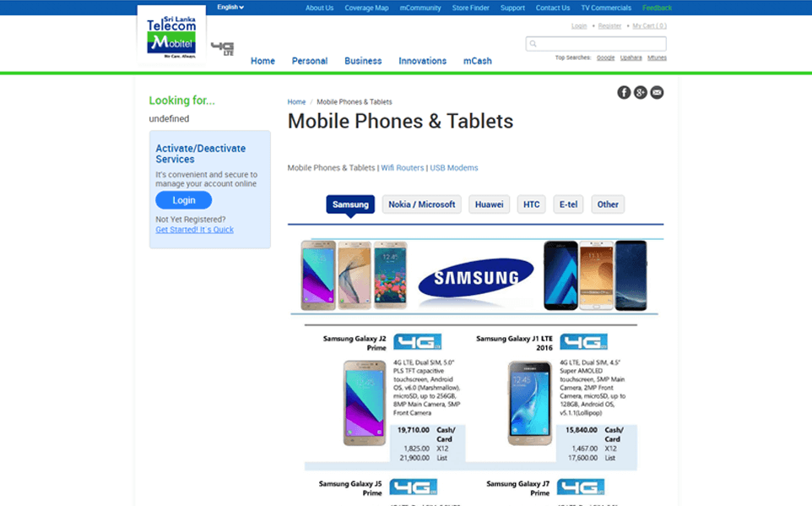Switch to the Nokia / Microsoft tab
The image size is (812, 506).
click(x=421, y=204)
